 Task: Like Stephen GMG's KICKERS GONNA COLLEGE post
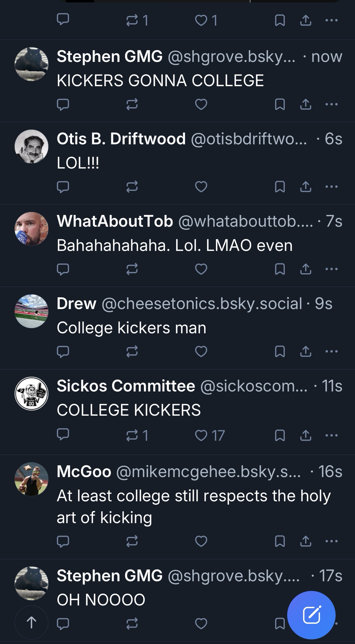201,104
